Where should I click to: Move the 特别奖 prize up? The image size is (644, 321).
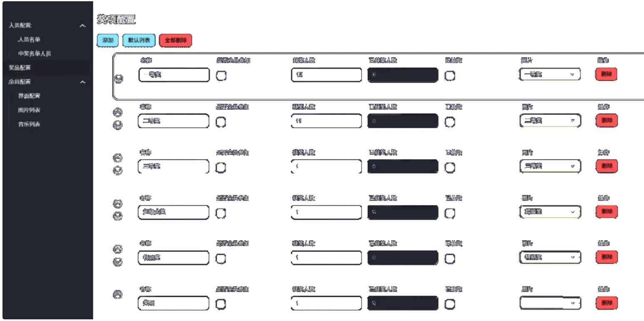coord(118,249)
